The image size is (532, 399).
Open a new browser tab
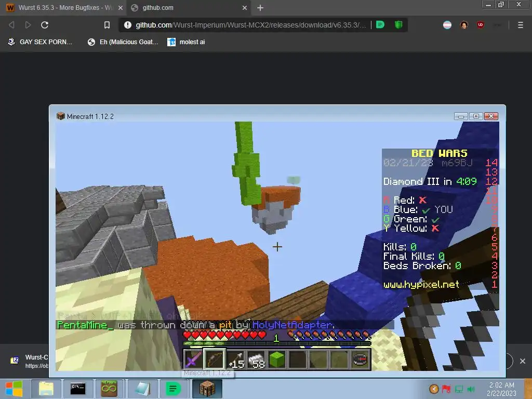(x=260, y=7)
